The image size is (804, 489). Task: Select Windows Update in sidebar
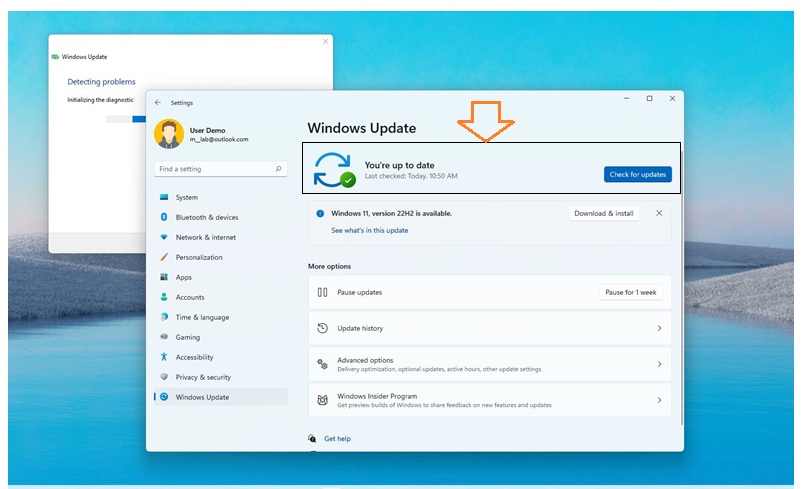pyautogui.click(x=220, y=397)
